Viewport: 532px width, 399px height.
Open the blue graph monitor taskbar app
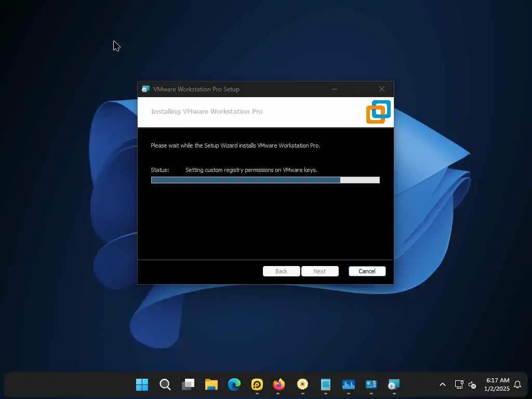(x=349, y=384)
